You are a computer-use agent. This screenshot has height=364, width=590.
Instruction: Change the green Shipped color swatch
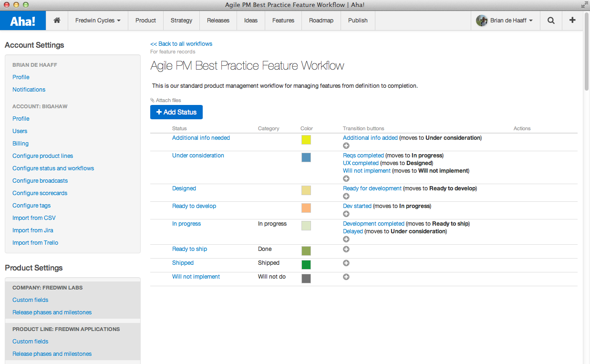306,264
